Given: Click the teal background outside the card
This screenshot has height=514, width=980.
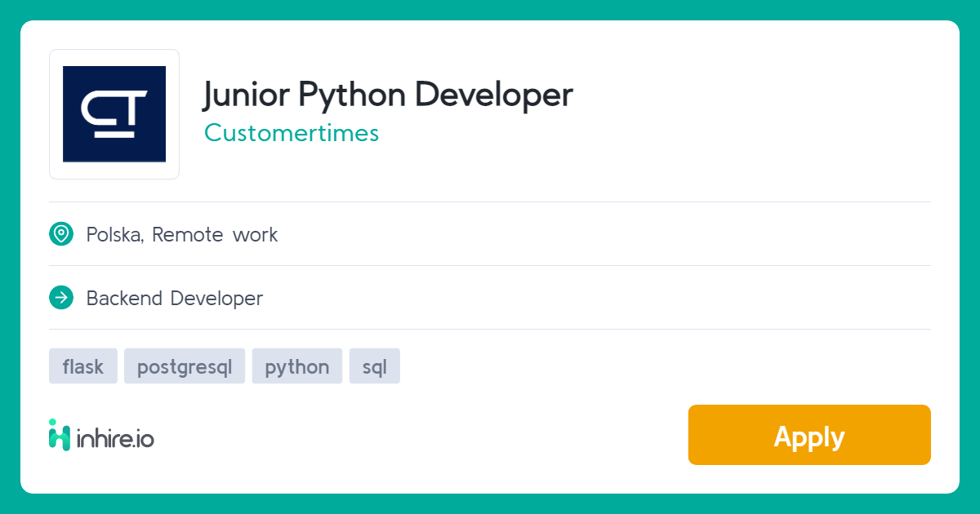Looking at the screenshot, I should click(490, 10).
